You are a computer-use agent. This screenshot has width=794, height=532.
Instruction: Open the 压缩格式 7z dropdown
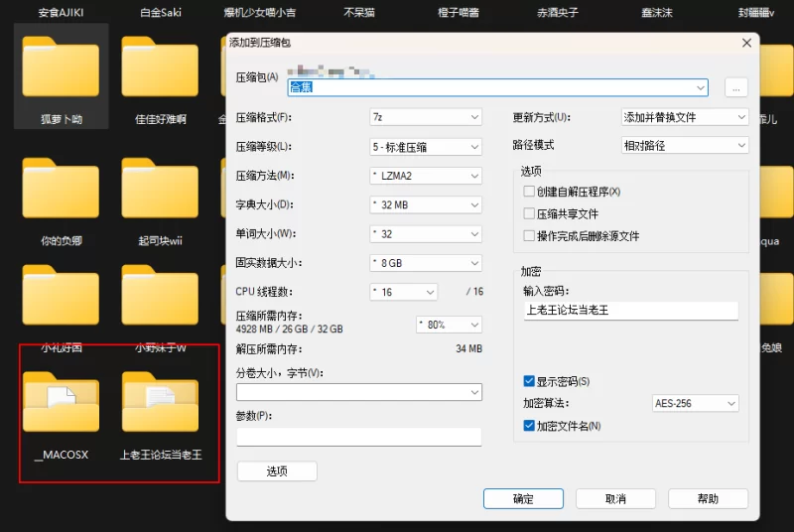pyautogui.click(x=425, y=117)
